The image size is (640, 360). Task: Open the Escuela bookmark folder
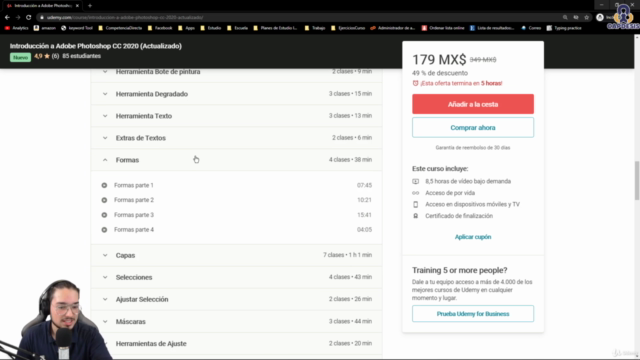click(x=238, y=28)
